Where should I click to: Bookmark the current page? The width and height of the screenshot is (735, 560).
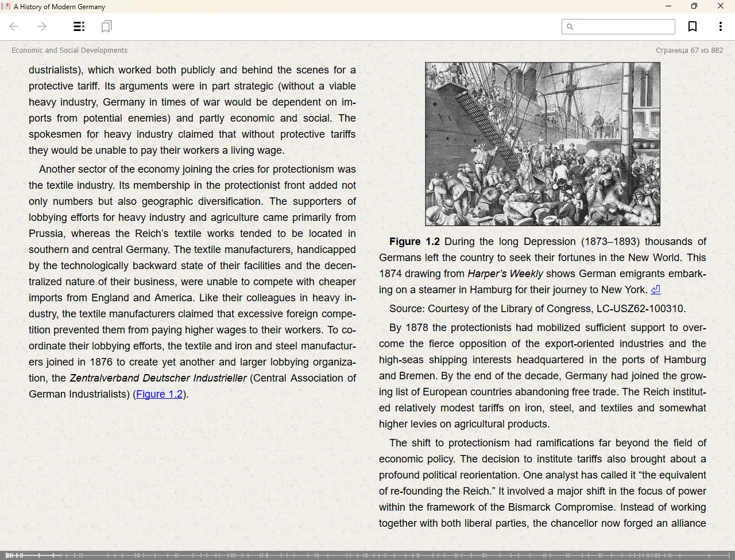[x=693, y=26]
